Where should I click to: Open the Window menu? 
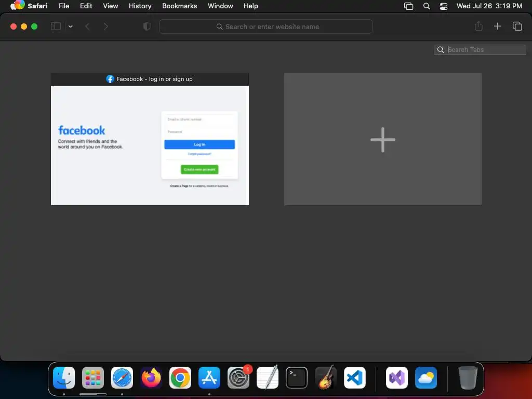coord(220,6)
